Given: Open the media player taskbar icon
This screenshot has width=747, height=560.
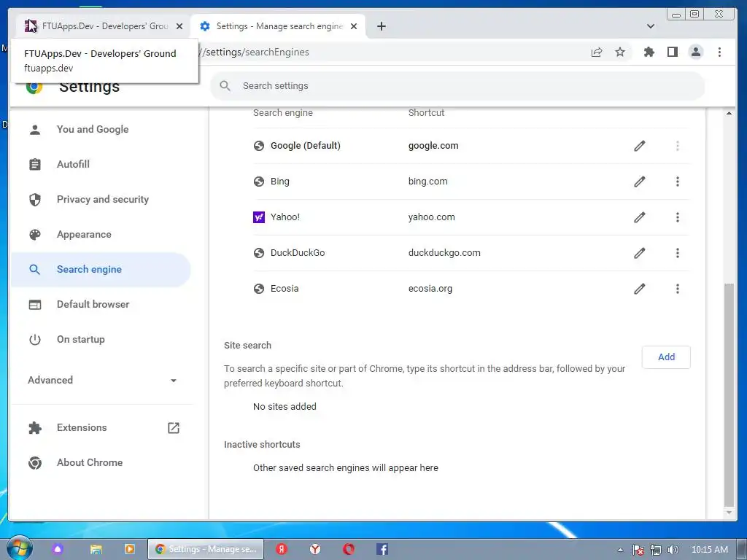Looking at the screenshot, I should click(129, 549).
